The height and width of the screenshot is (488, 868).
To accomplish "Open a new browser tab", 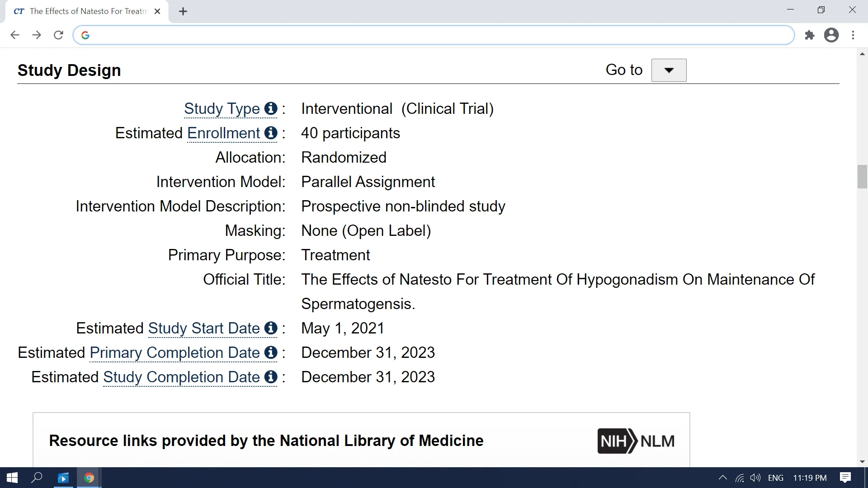I will (x=183, y=12).
